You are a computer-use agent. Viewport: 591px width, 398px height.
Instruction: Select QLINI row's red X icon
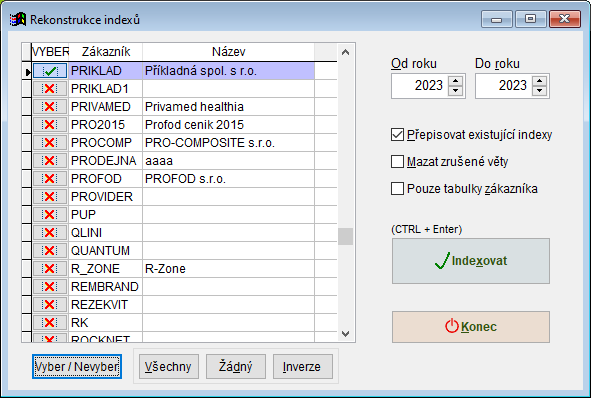[50, 233]
